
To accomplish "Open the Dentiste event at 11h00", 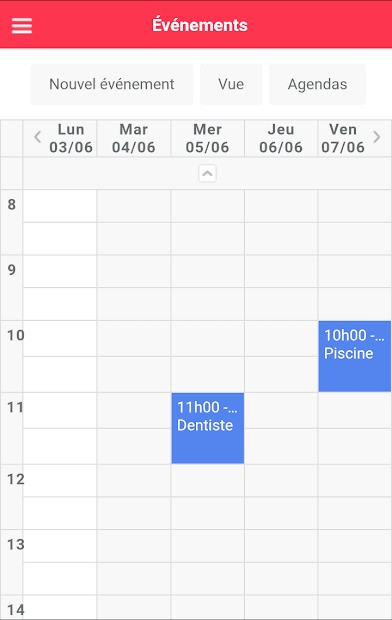I will click(x=208, y=428).
